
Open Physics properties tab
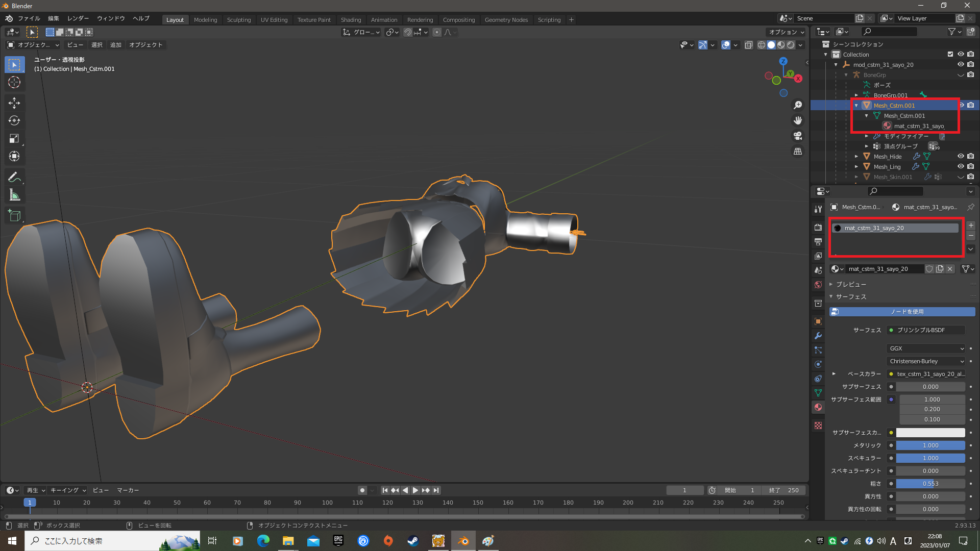818,364
